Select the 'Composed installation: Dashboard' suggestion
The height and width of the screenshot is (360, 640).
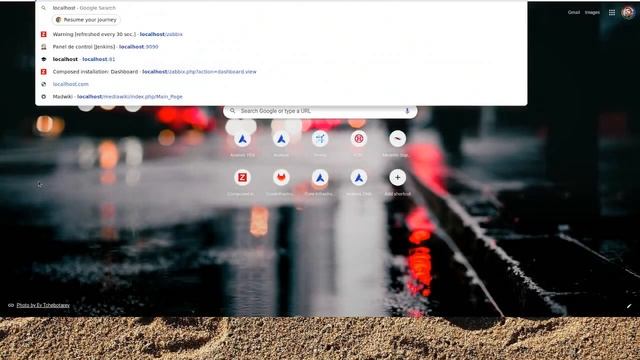pyautogui.click(x=281, y=72)
